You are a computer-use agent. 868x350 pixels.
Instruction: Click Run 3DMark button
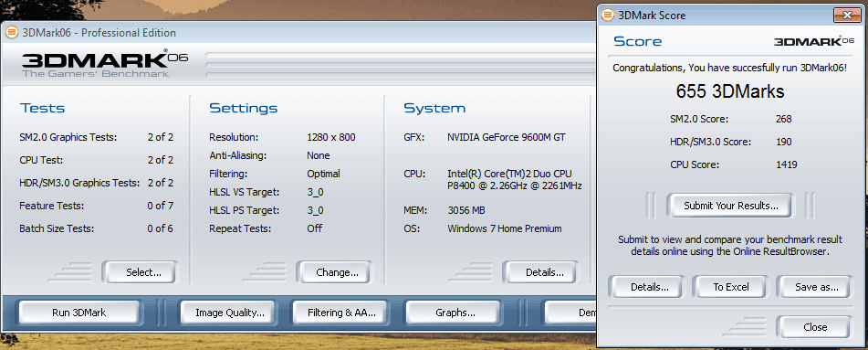(78, 313)
